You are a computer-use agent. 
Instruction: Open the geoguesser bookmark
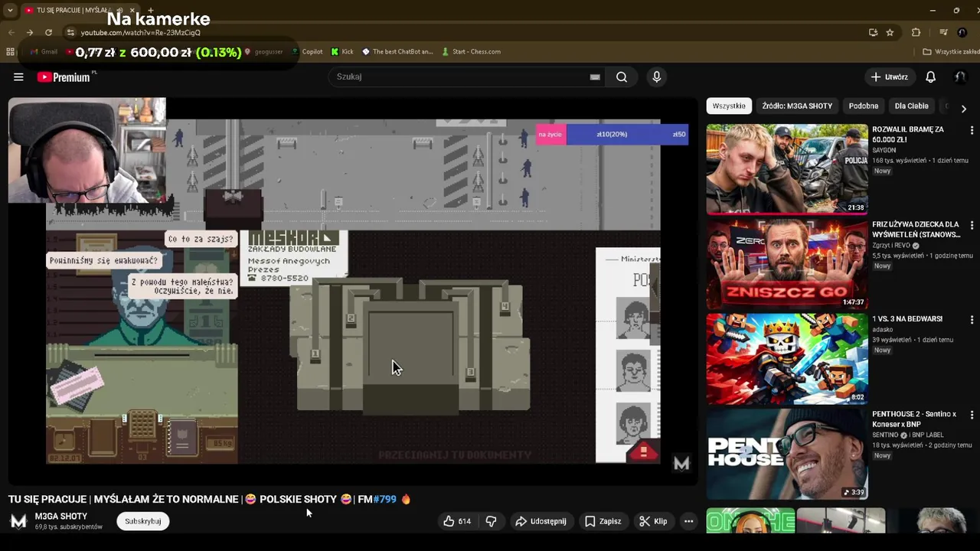coord(263,51)
